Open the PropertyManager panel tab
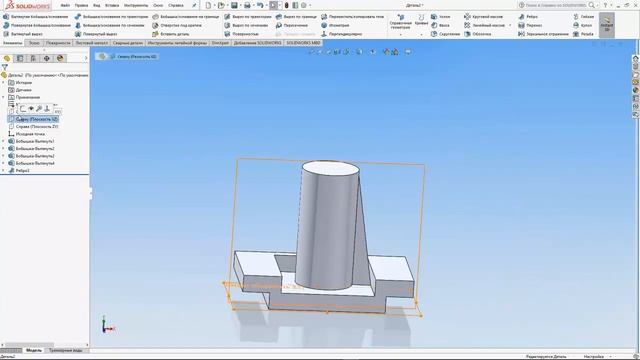This screenshot has height=360, width=640. pos(20,58)
